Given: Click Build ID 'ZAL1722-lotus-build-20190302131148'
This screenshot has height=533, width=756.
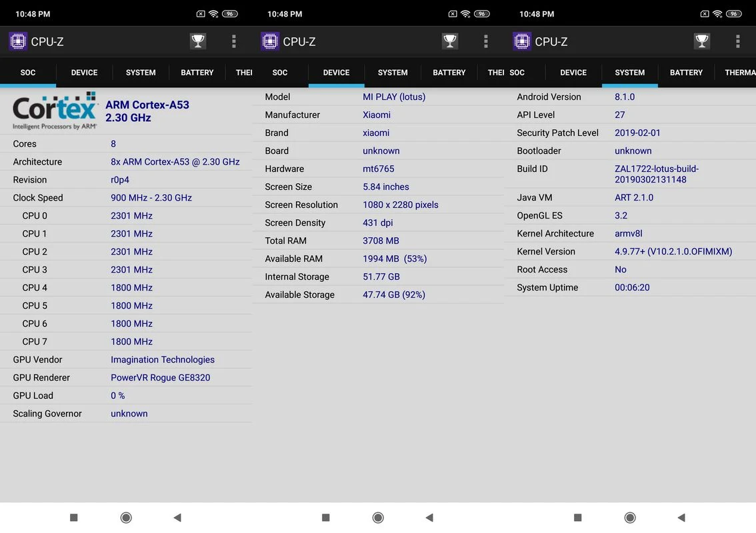Looking at the screenshot, I should (x=657, y=174).
